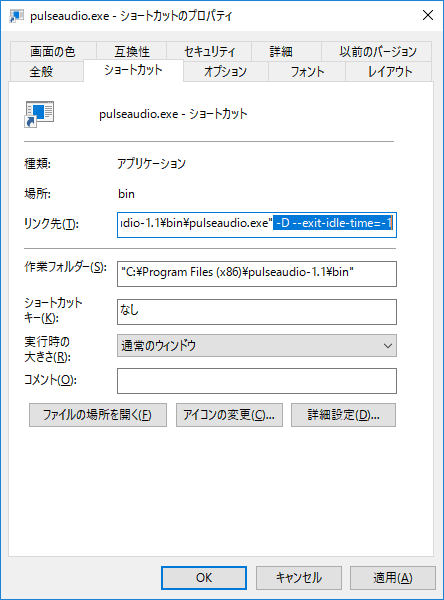Click ファイルの場所を開く button
The width and height of the screenshot is (444, 600).
pos(98,415)
